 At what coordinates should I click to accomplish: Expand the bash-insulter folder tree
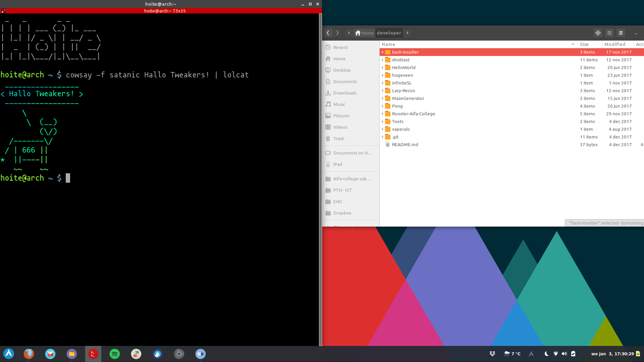tap(382, 52)
